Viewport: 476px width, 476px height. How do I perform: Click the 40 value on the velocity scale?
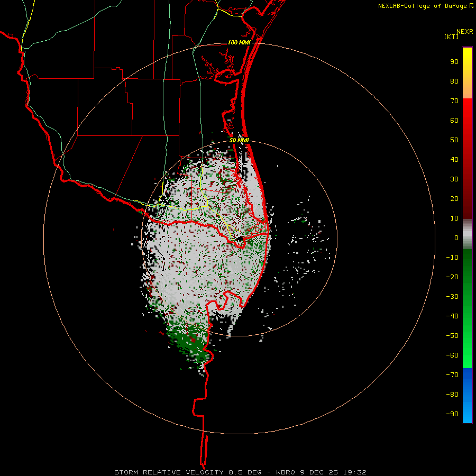pyautogui.click(x=454, y=160)
